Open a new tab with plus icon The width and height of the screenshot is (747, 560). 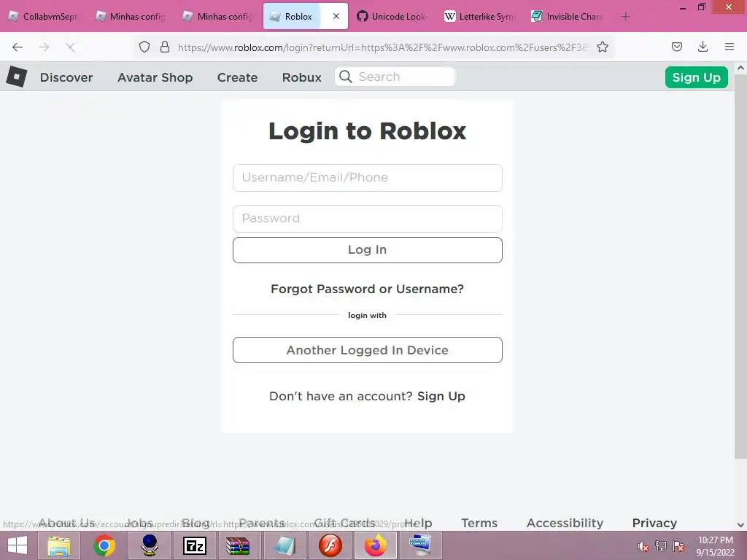(625, 17)
